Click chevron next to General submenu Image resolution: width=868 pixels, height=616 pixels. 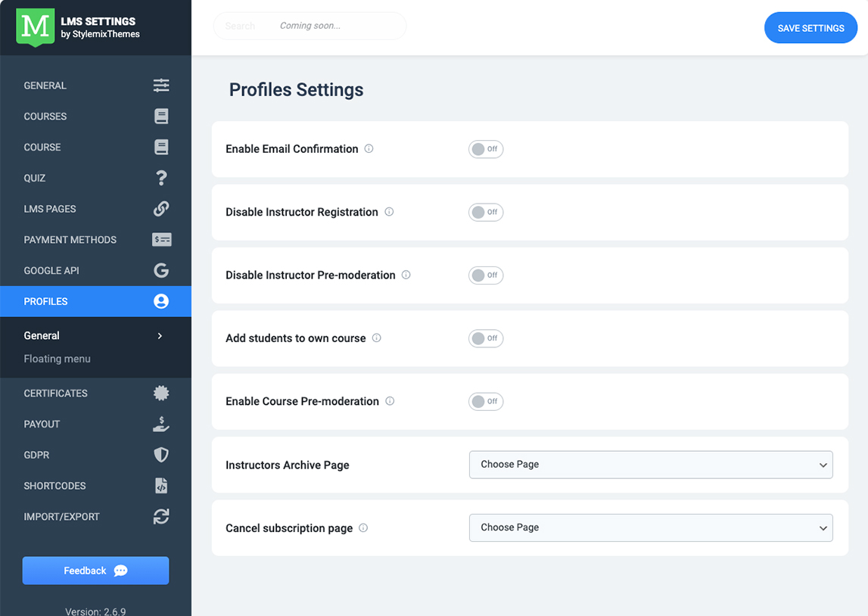click(160, 336)
